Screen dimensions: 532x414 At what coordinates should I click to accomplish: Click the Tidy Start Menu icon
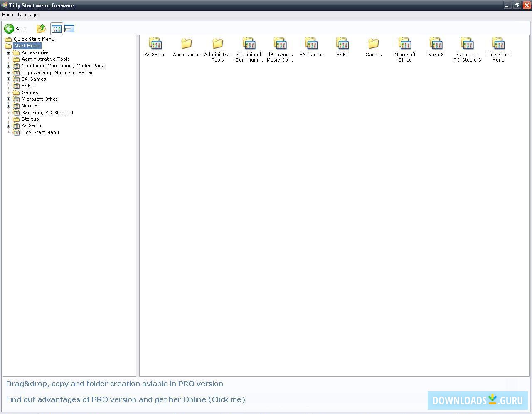[x=498, y=43]
